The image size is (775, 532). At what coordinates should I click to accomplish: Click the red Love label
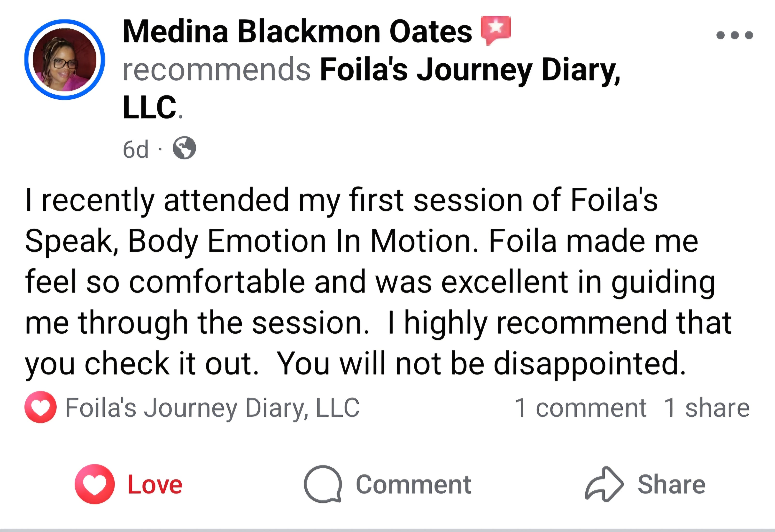point(155,484)
